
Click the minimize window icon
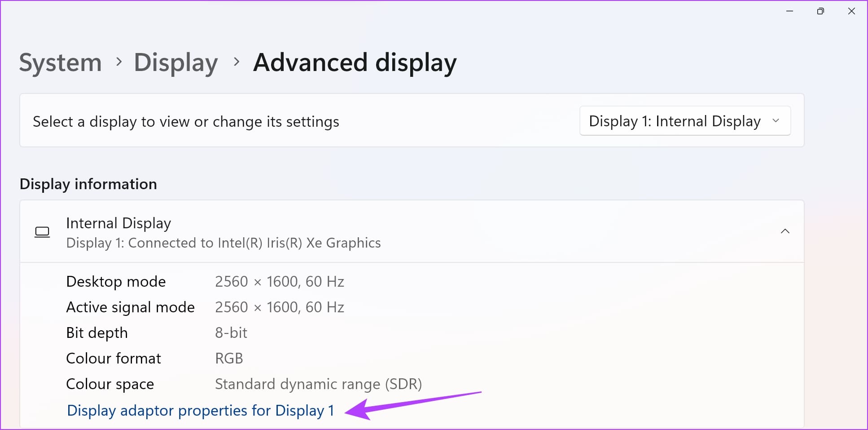point(789,11)
